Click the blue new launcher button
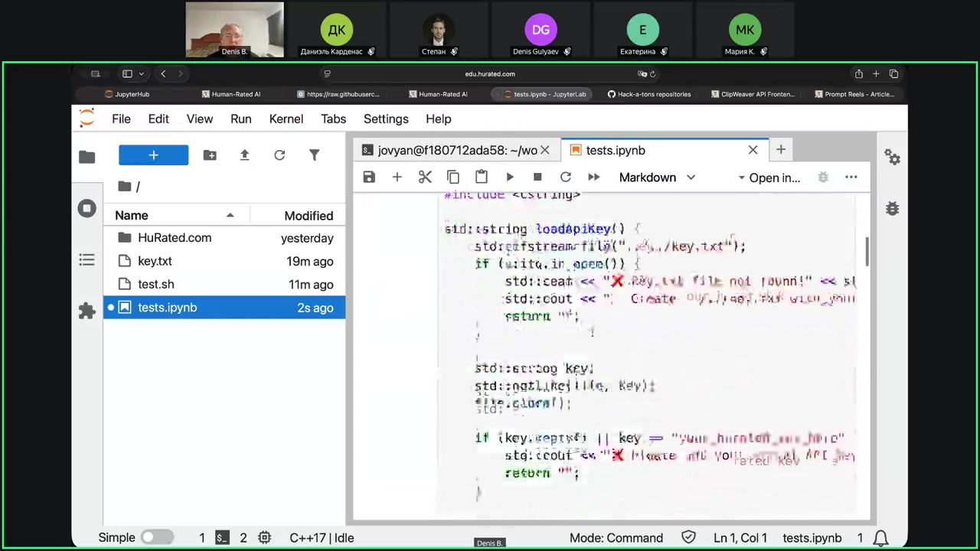 coord(153,155)
